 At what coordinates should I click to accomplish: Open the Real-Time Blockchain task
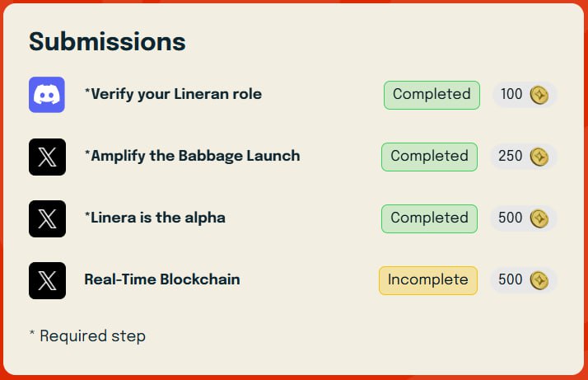(162, 279)
